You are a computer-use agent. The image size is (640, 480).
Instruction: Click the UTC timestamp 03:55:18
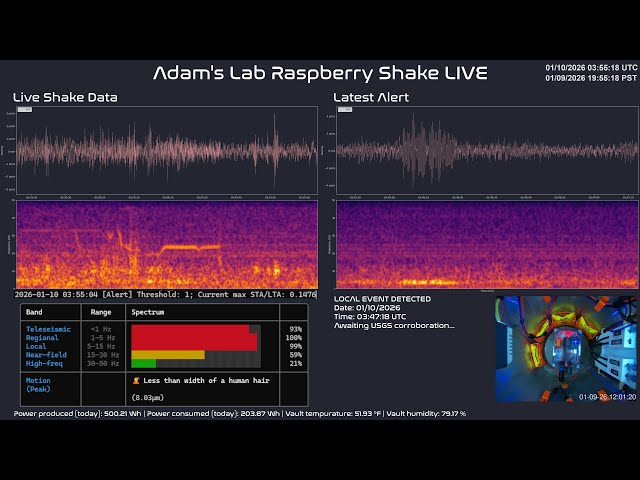[x=591, y=68]
